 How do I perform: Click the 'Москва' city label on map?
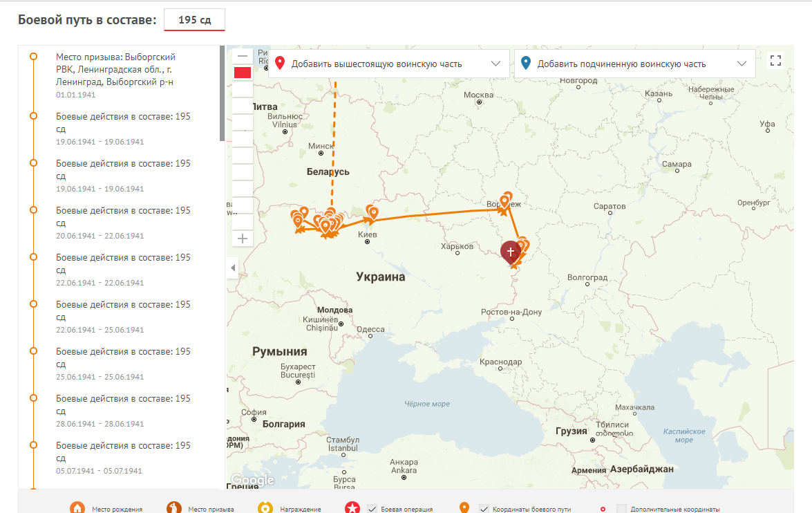pos(478,95)
